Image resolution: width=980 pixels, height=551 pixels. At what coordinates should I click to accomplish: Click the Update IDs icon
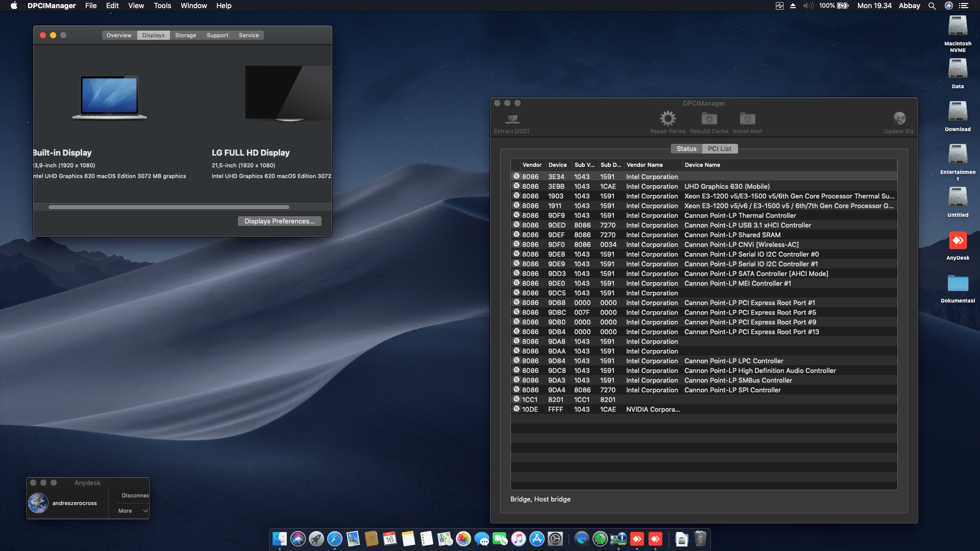(899, 119)
